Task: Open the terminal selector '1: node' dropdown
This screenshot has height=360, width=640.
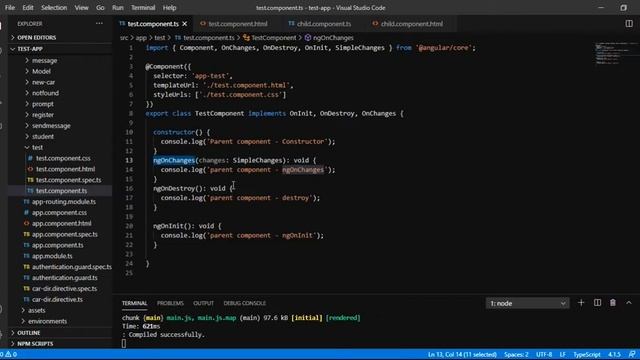Action: point(527,303)
